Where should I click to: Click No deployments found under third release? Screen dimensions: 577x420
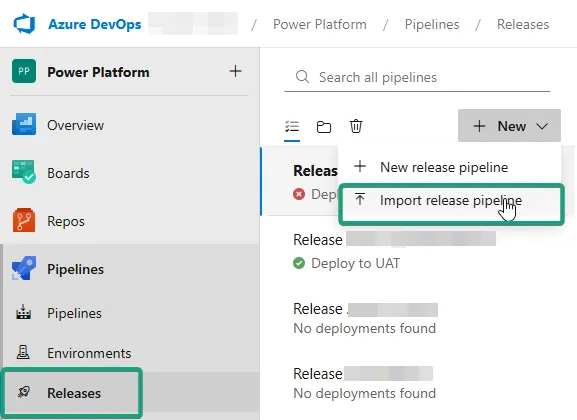(x=364, y=328)
